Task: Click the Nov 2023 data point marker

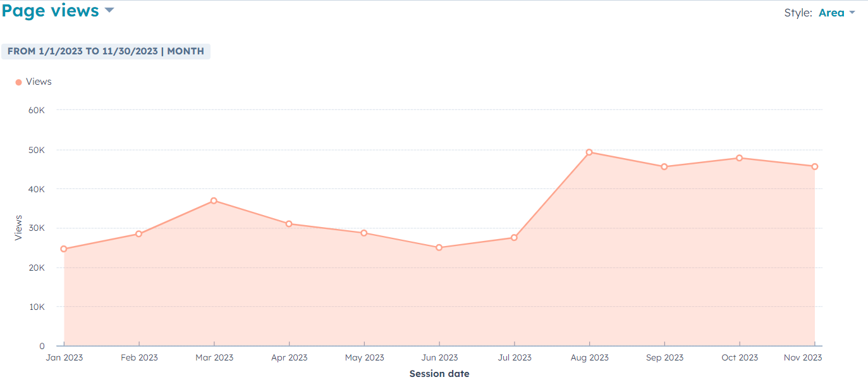Action: coord(814,167)
